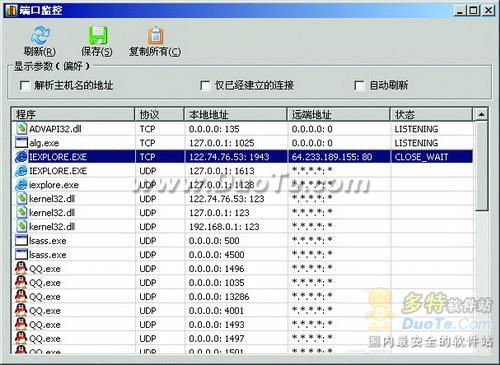Click local address 0.0.0.0: 13286

coord(219,297)
